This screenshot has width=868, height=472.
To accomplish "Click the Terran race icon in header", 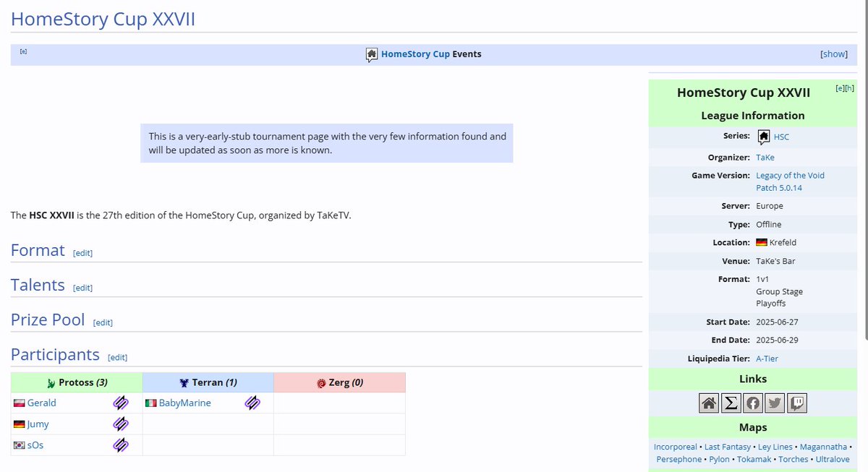I will tap(185, 383).
